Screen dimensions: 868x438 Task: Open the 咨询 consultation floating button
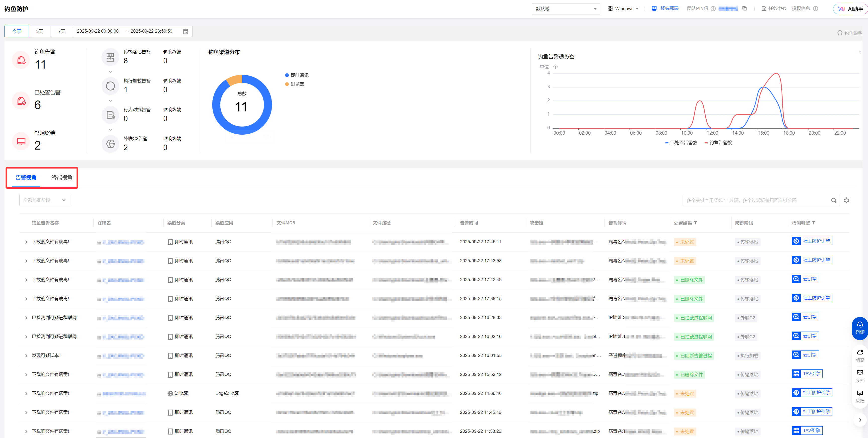tap(860, 328)
